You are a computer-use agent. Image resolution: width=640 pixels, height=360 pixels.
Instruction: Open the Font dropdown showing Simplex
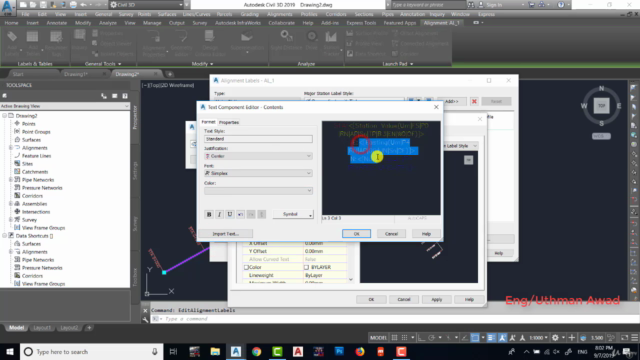tap(258, 173)
